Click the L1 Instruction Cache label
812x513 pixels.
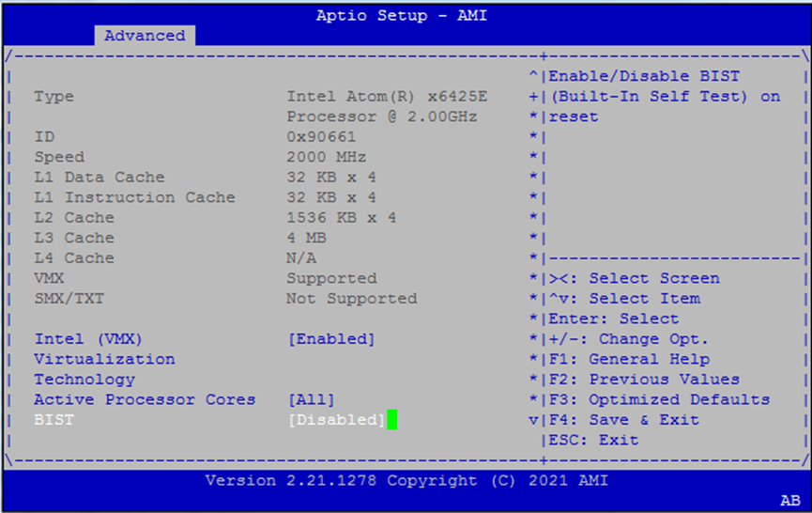134,197
